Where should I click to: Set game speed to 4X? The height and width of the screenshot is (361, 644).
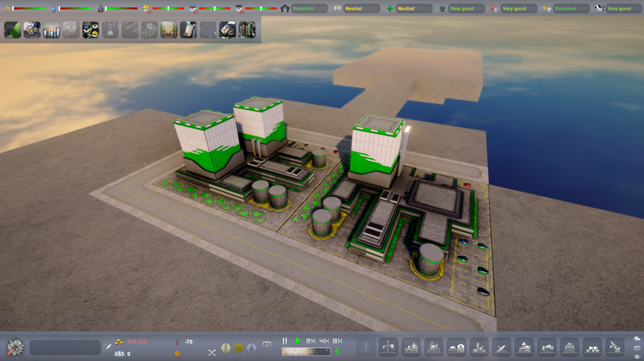coord(324,341)
